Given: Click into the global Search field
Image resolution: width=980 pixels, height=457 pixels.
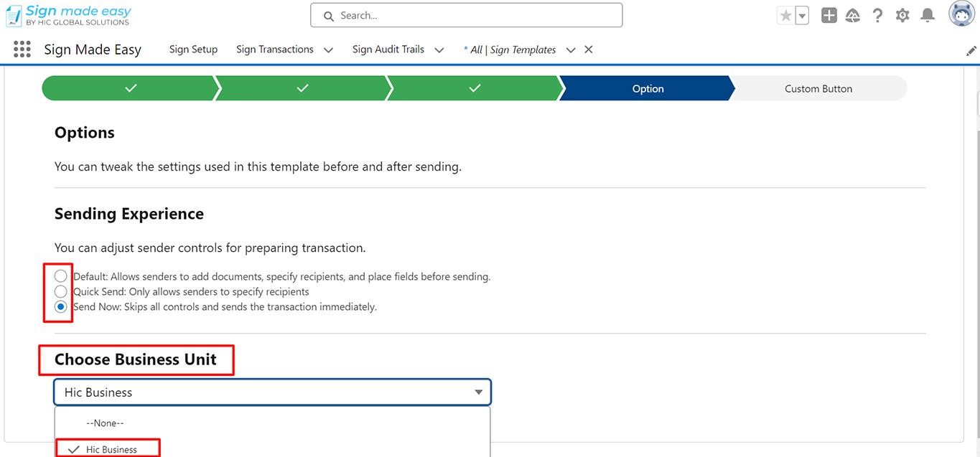Looking at the screenshot, I should tap(466, 15).
